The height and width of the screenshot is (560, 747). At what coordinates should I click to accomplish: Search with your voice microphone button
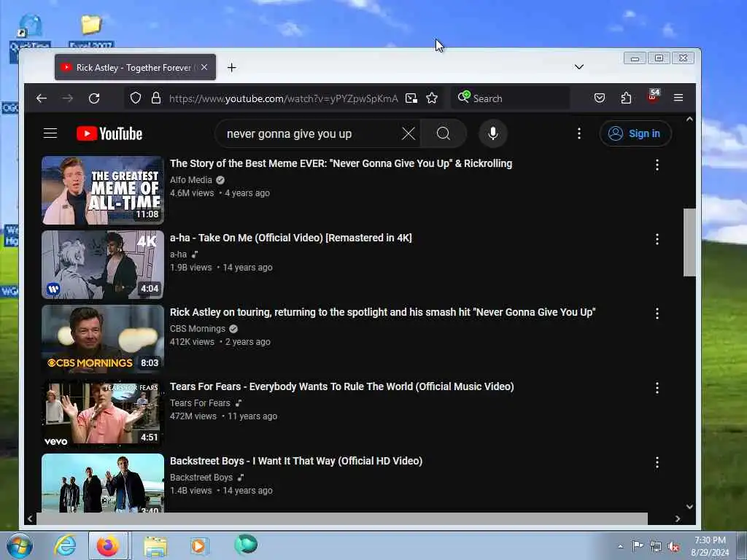point(493,133)
